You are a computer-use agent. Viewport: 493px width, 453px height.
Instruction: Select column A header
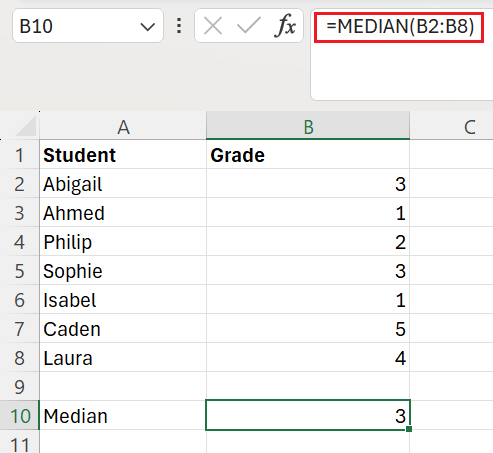123,126
